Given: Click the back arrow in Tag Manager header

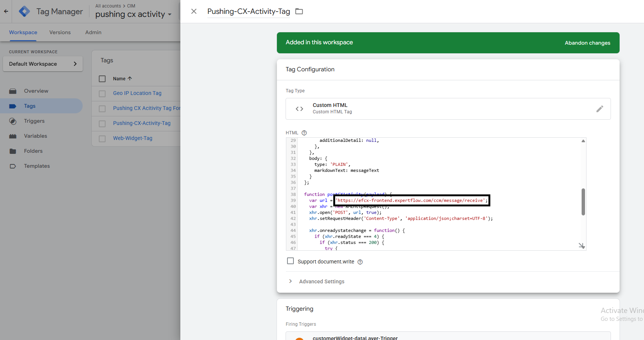Looking at the screenshot, I should click(x=6, y=11).
